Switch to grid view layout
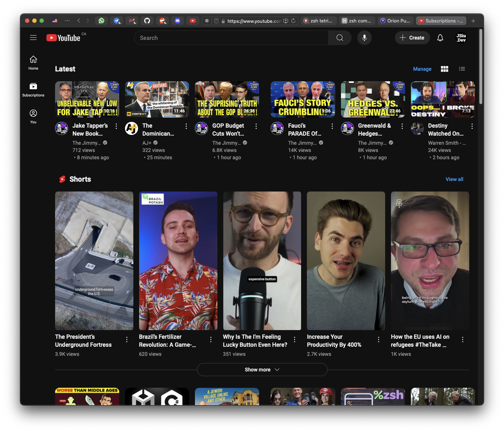This screenshot has height=432, width=504. (444, 69)
